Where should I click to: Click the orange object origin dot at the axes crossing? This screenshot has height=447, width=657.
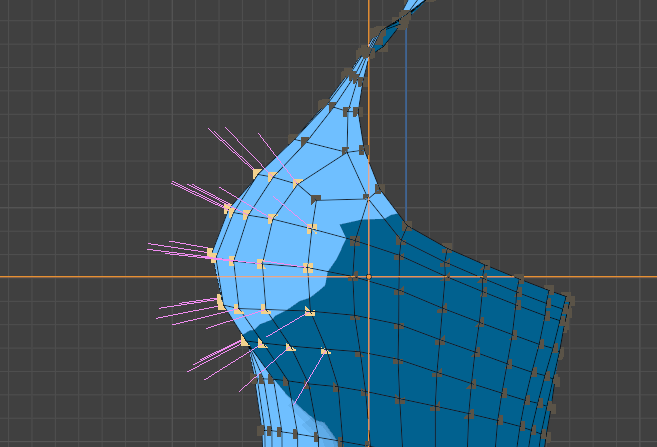(x=369, y=277)
